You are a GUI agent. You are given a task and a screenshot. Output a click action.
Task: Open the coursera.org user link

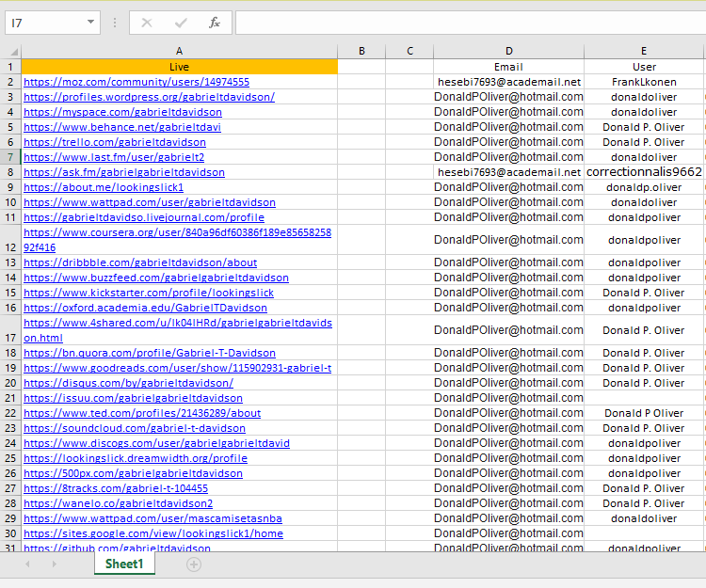coord(177,240)
